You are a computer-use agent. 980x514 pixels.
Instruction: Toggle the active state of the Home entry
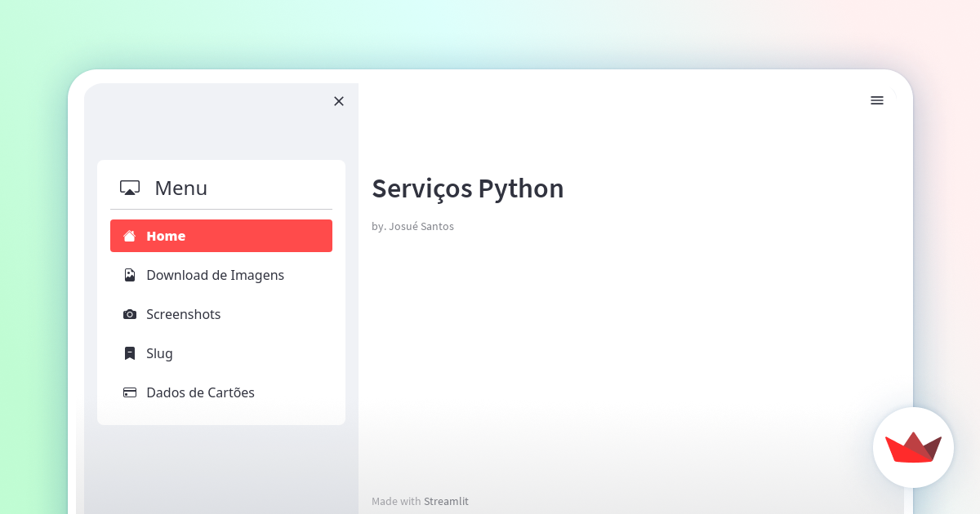[220, 236]
